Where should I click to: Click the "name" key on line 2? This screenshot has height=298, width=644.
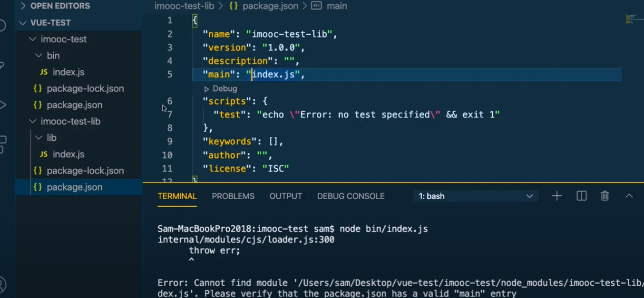coord(220,34)
